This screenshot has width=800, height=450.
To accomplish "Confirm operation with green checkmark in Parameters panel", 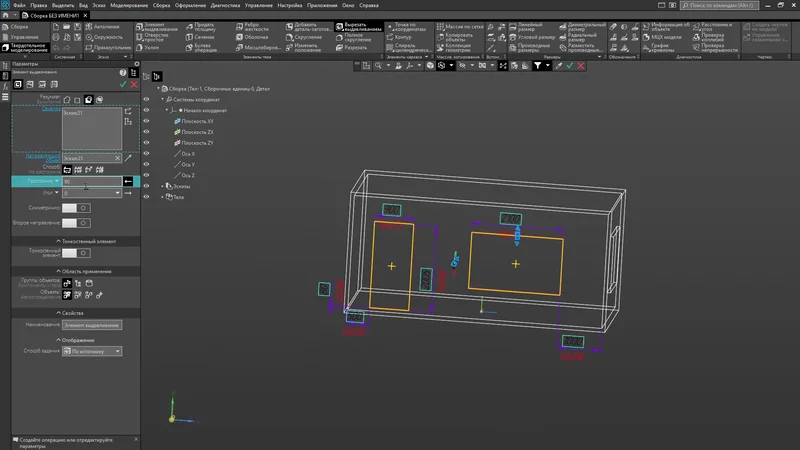I will 123,85.
